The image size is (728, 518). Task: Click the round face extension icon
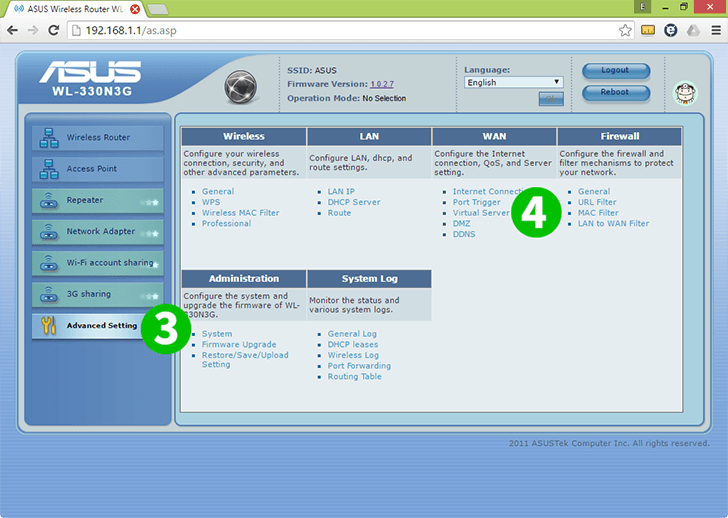click(x=670, y=31)
